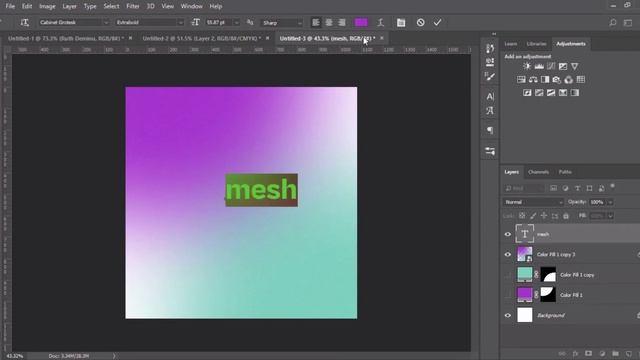Image resolution: width=640 pixels, height=360 pixels.
Task: Create a new group folder in Layers panel
Action: [615, 353]
